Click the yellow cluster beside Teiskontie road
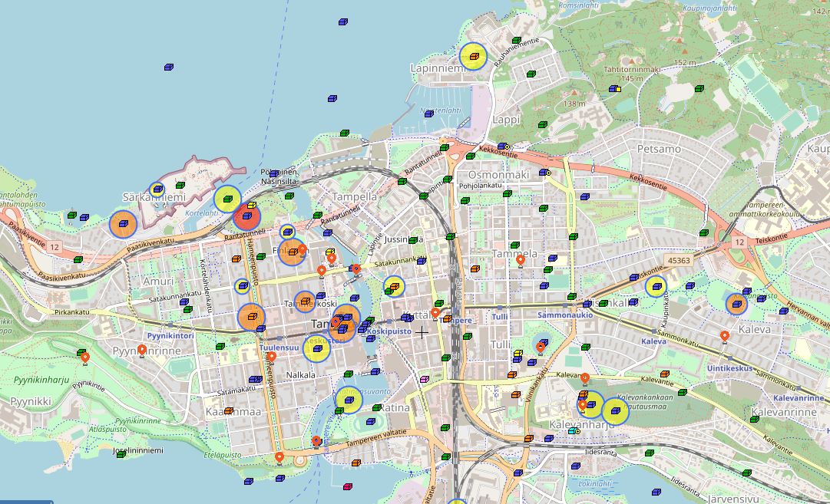 (x=655, y=287)
